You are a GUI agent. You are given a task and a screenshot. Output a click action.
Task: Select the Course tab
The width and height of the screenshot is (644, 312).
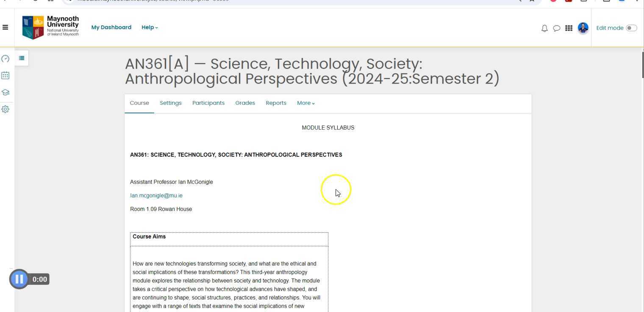click(139, 103)
